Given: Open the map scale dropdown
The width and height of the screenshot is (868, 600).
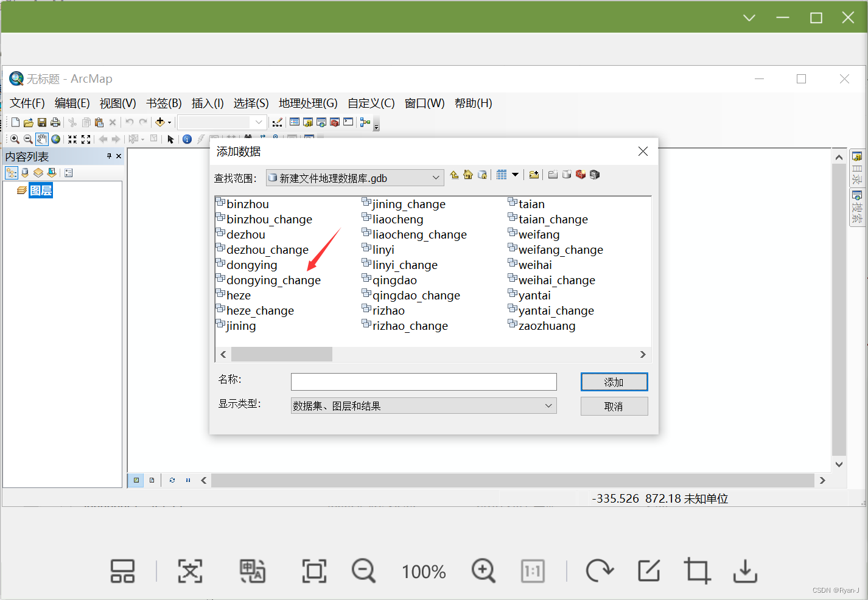Looking at the screenshot, I should (x=259, y=122).
